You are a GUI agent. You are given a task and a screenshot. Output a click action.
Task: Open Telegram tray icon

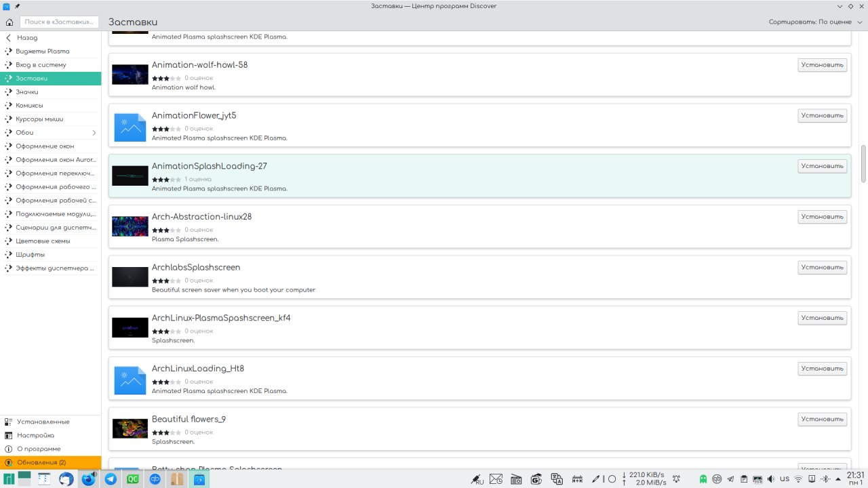coord(730,479)
